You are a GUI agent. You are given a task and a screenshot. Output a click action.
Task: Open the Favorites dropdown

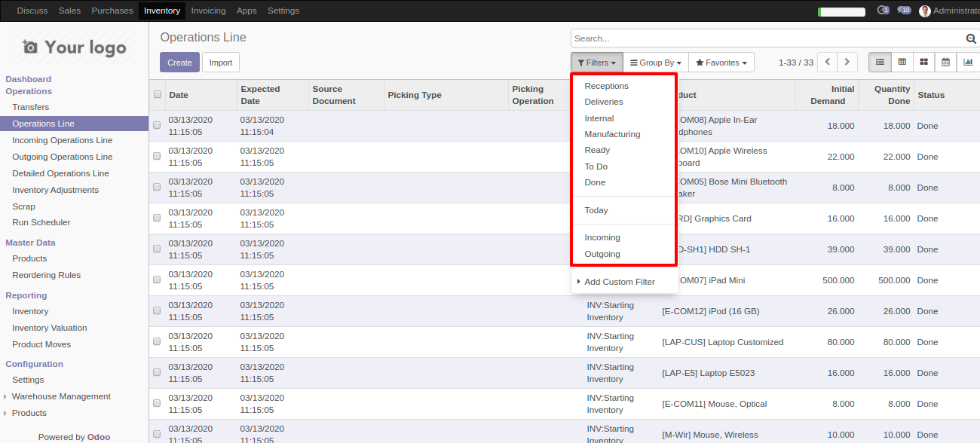721,63
